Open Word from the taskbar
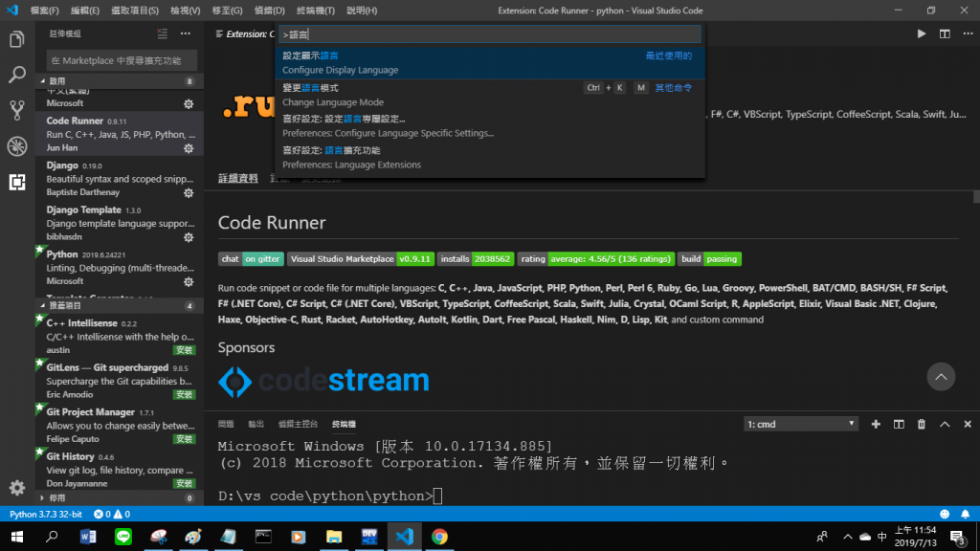 pos(88,537)
